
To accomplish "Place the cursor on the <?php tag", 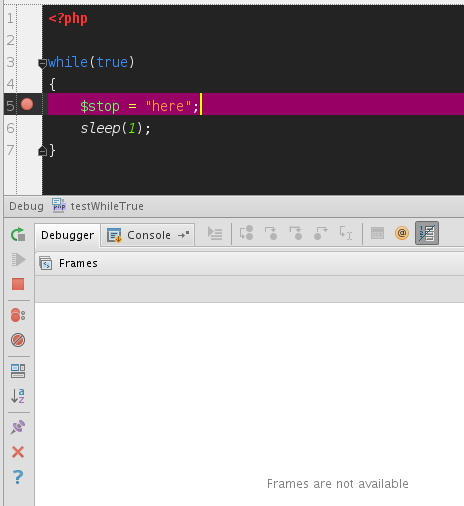I will (68, 18).
